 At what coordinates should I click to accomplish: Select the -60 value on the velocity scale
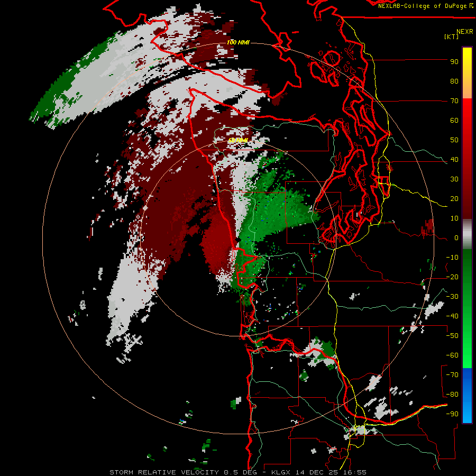point(452,355)
